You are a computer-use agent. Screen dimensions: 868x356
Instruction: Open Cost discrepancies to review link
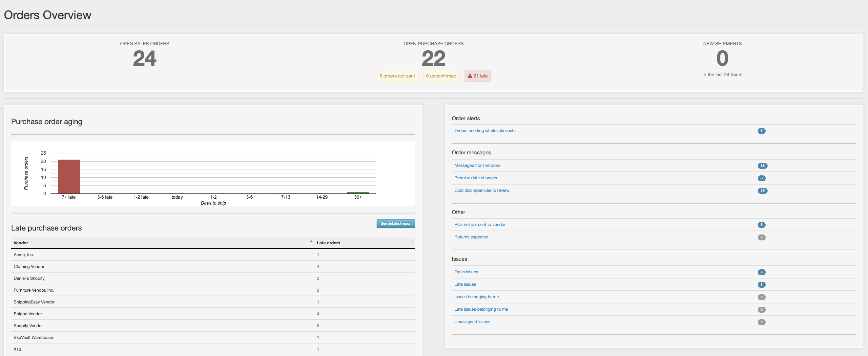click(x=482, y=190)
